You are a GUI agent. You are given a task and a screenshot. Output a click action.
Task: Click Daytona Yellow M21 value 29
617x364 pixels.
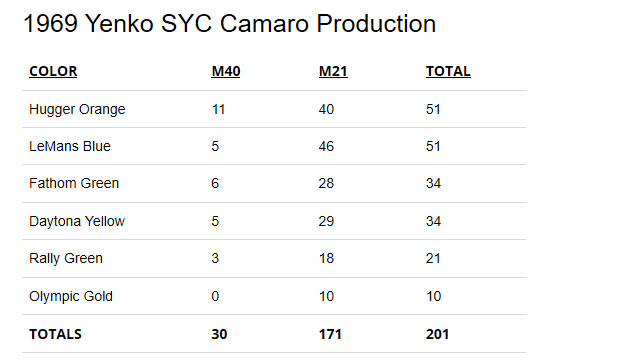[x=326, y=221]
